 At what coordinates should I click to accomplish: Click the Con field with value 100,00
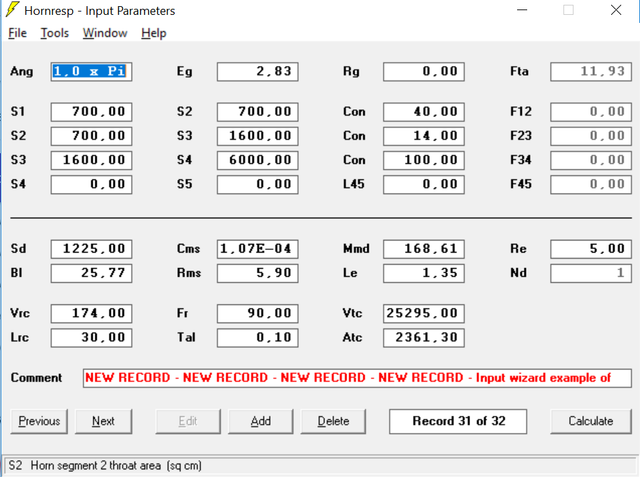click(424, 160)
